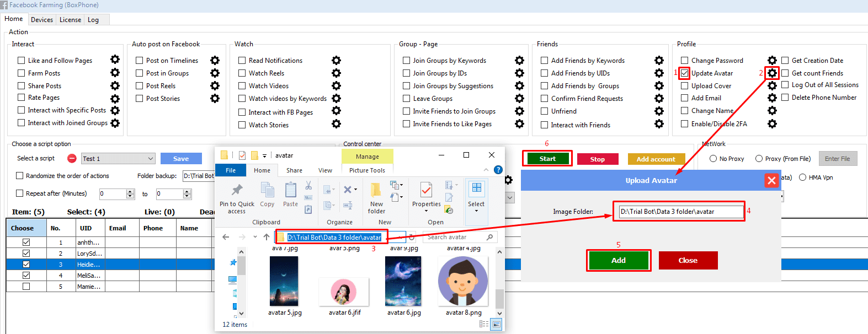Viewport: 868px width, 334px height.
Task: Open settings gear for Rate Pages
Action: (115, 99)
